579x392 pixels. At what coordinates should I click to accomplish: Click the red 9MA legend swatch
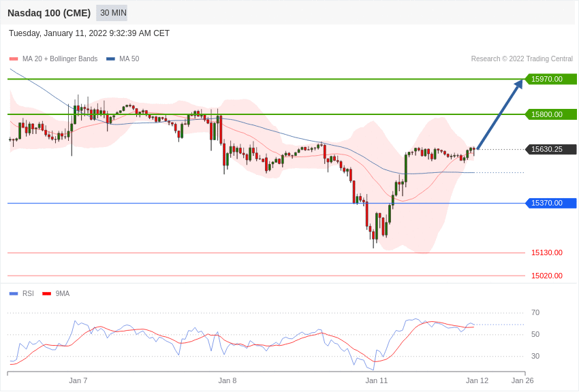pyautogui.click(x=47, y=294)
